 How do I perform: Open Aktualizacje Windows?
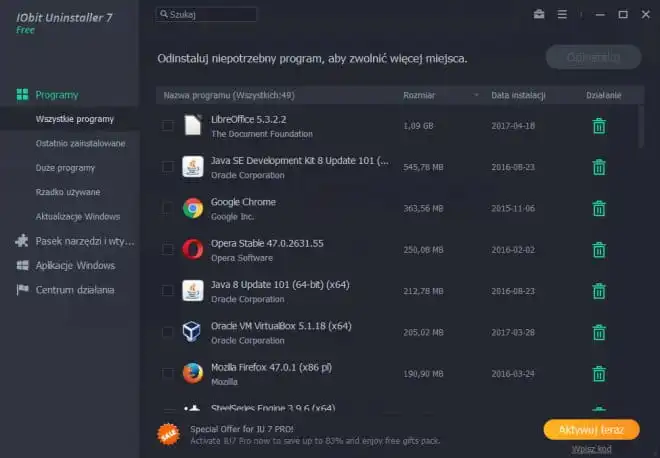[78, 217]
